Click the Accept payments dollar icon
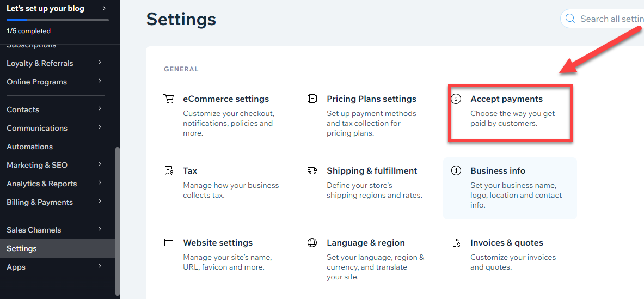Image resolution: width=644 pixels, height=299 pixels. pyautogui.click(x=456, y=99)
